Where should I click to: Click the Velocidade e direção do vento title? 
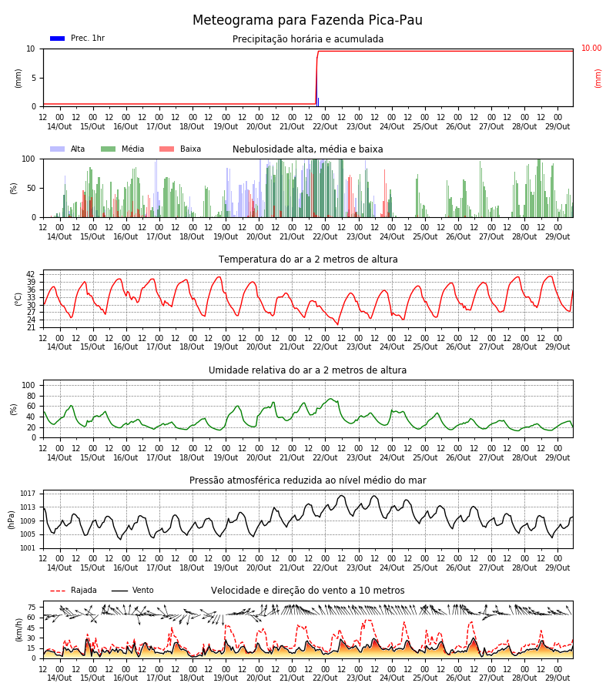(x=307, y=591)
